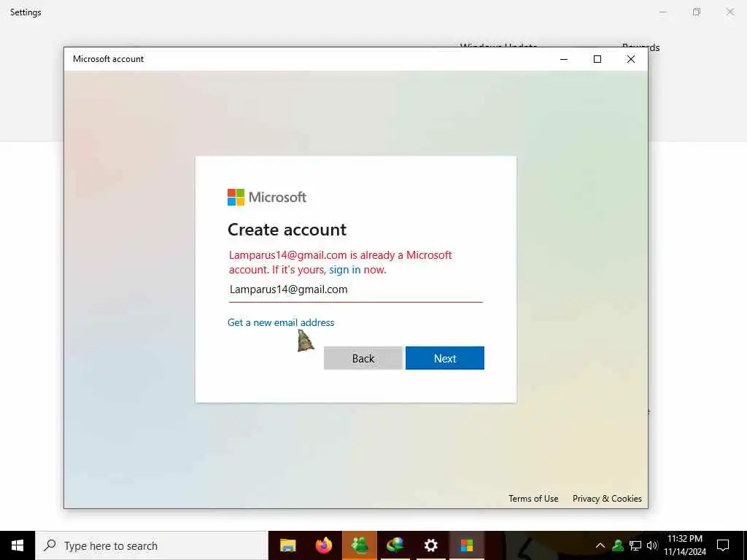Minimize the Settings window
This screenshot has height=560, width=747.
[x=662, y=12]
